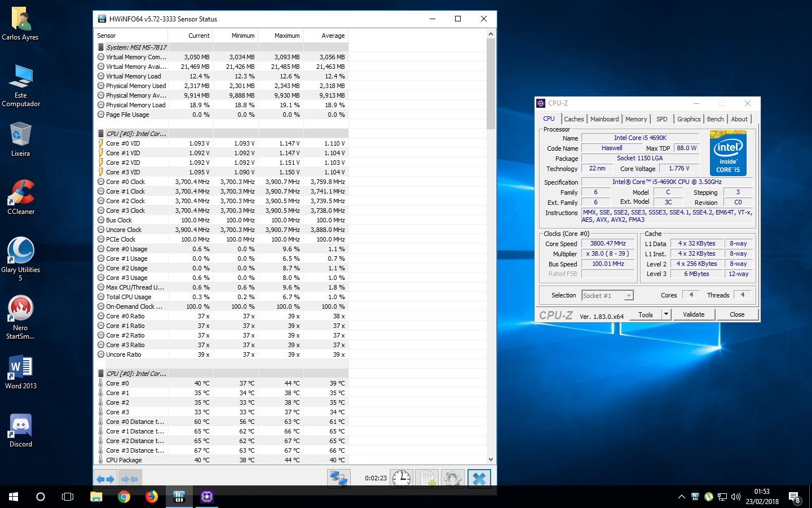The image size is (812, 508).
Task: Switch to the Caches tab in CPU-Z
Action: tap(573, 119)
